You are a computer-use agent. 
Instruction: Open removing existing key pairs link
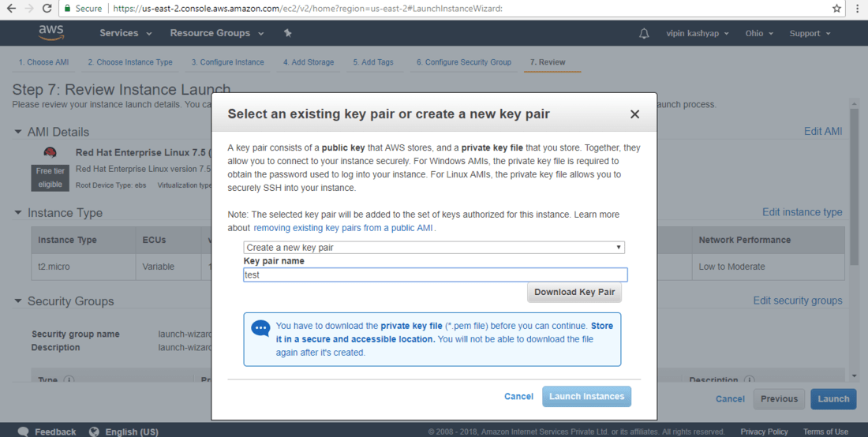point(343,228)
